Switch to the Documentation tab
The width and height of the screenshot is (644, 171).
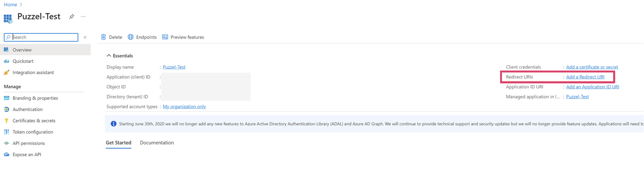coord(157,143)
